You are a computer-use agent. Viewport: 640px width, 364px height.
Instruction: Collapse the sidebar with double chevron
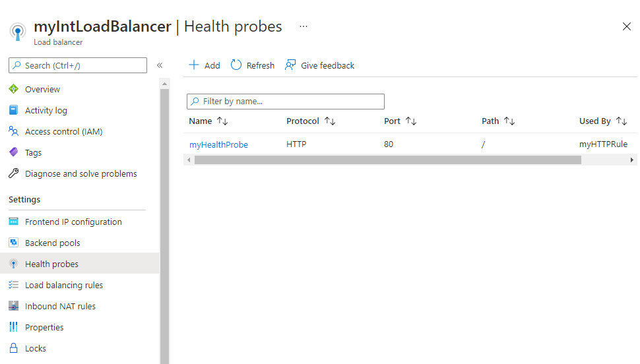tap(160, 65)
